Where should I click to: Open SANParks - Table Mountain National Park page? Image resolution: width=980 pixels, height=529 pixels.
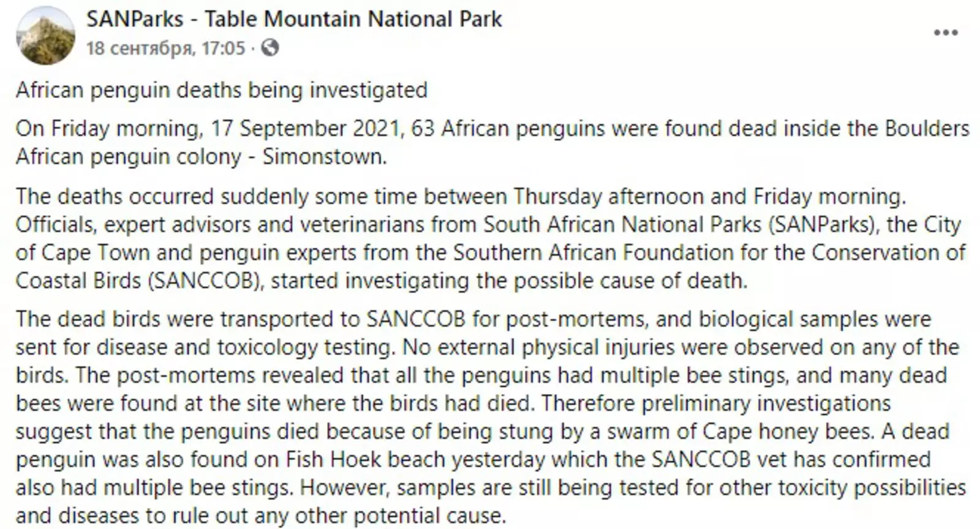[x=294, y=19]
